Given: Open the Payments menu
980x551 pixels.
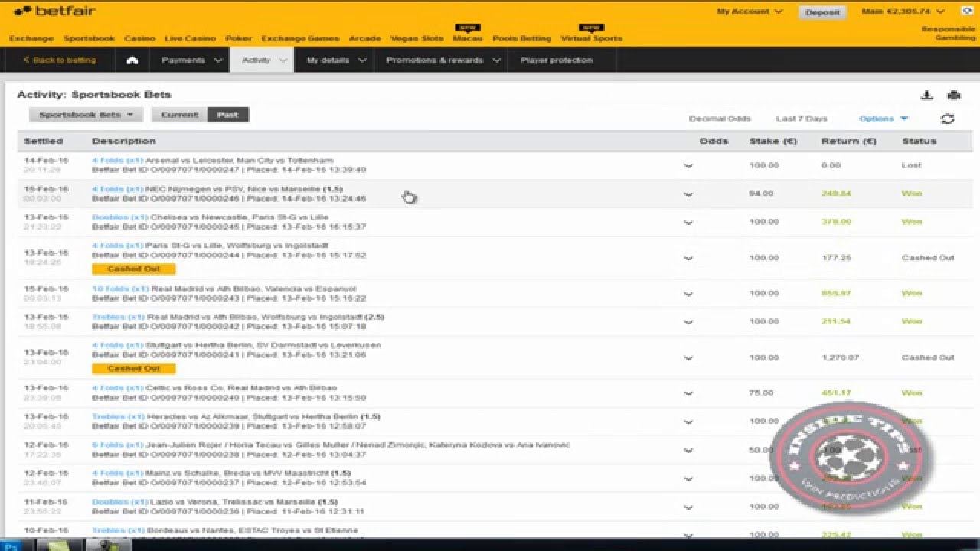Looking at the screenshot, I should tap(191, 60).
